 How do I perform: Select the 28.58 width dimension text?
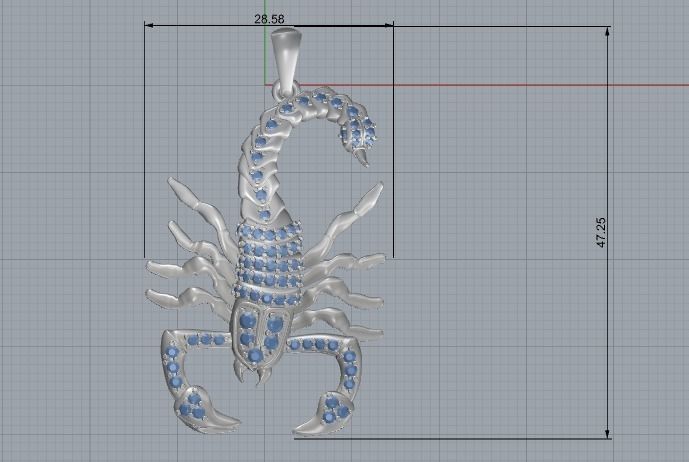269,19
